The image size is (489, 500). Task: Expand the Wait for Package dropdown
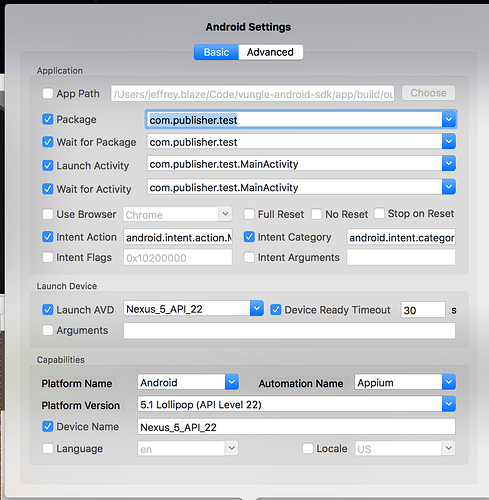pos(449,142)
